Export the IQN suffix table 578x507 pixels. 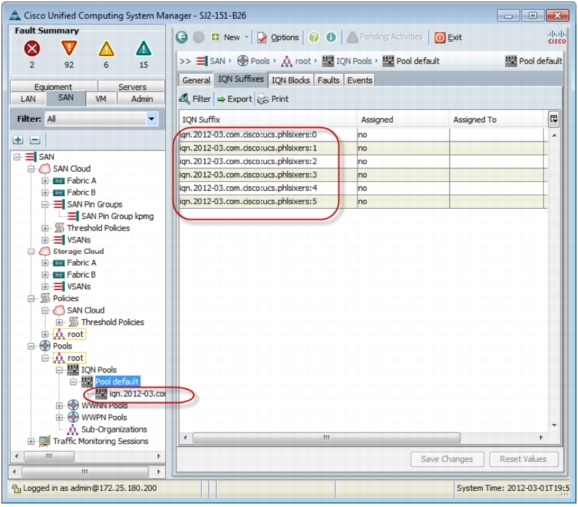click(234, 99)
